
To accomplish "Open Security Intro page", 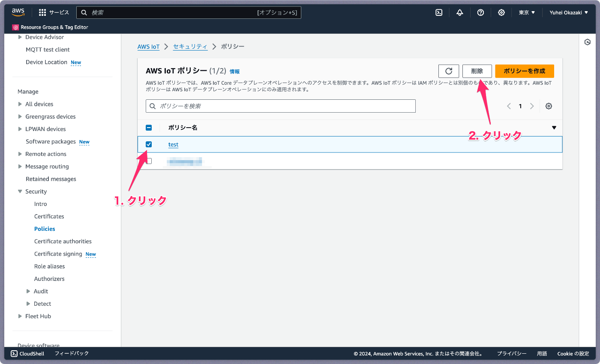I will coord(41,204).
